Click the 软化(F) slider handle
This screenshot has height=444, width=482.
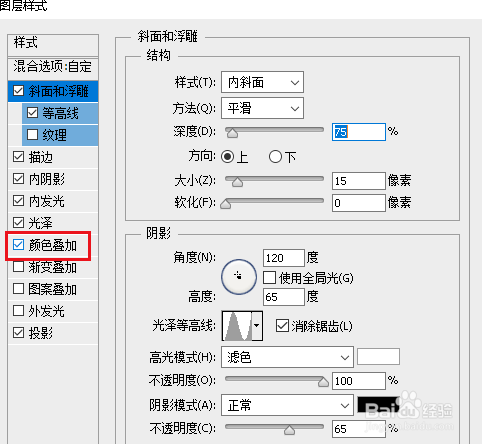pos(226,203)
